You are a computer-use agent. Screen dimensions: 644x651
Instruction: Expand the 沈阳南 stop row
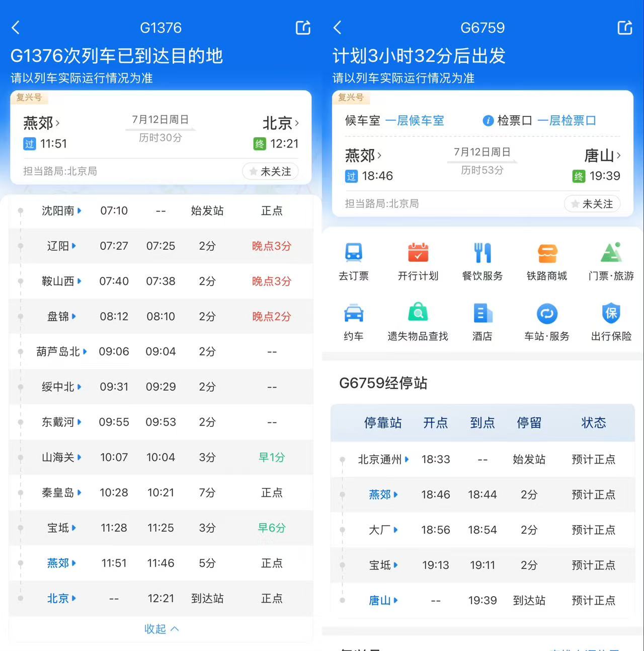point(161,210)
